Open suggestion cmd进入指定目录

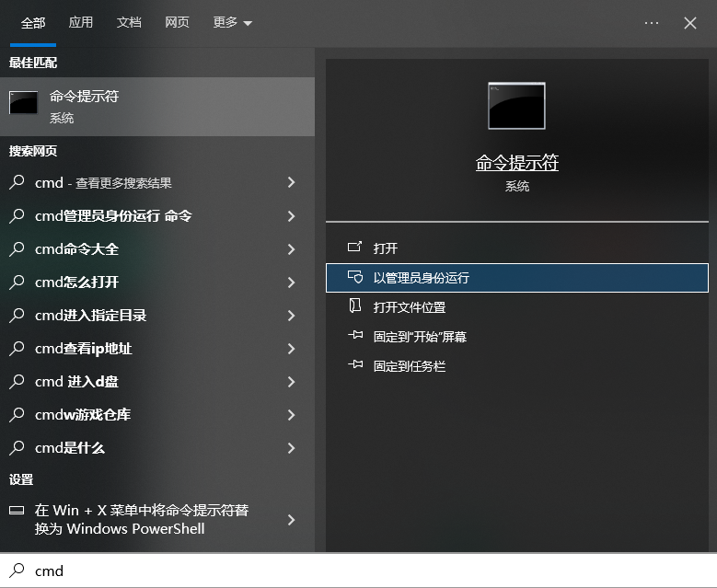(x=157, y=315)
